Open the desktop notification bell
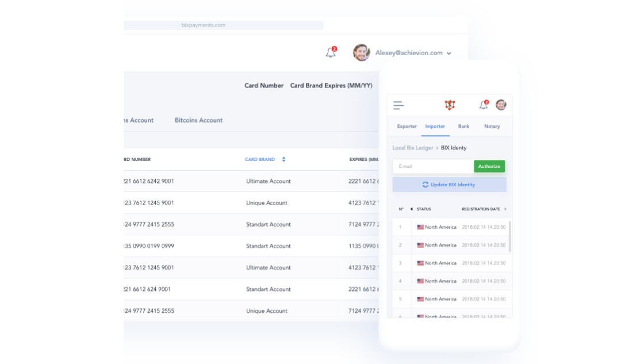621x364 pixels. 330,52
